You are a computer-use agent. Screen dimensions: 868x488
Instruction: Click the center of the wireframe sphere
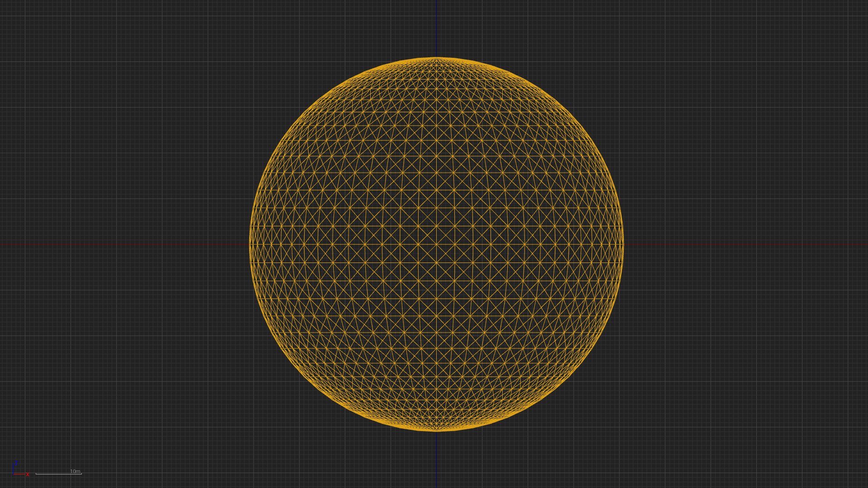point(437,244)
